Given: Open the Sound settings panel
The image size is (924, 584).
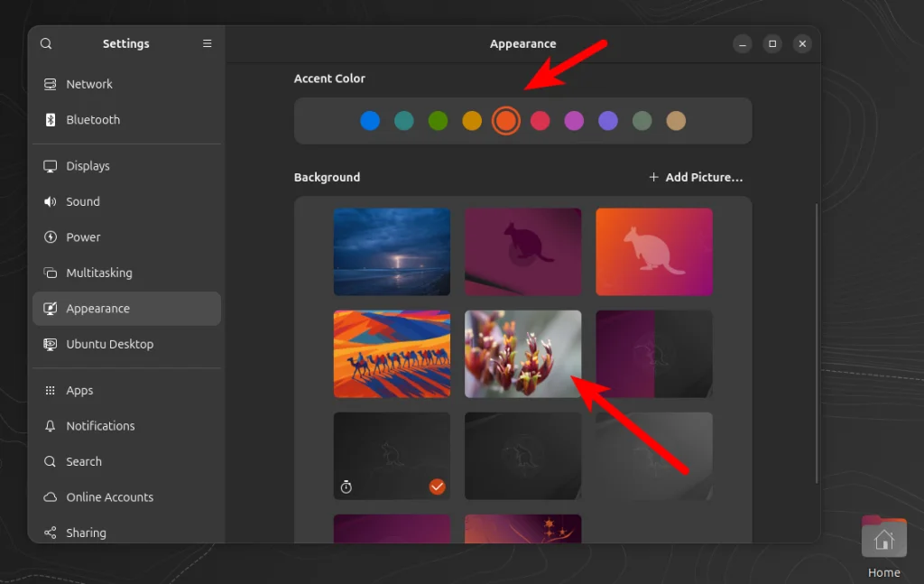Looking at the screenshot, I should tap(82, 201).
